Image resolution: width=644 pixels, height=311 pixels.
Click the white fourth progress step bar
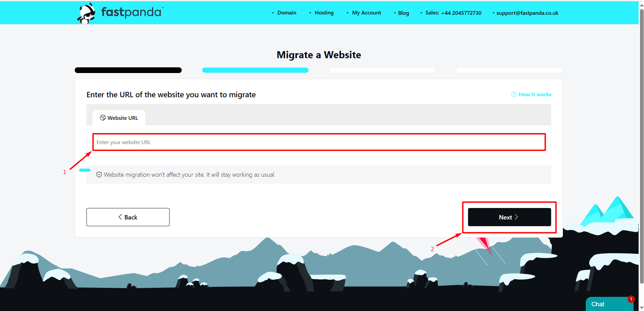pos(509,70)
